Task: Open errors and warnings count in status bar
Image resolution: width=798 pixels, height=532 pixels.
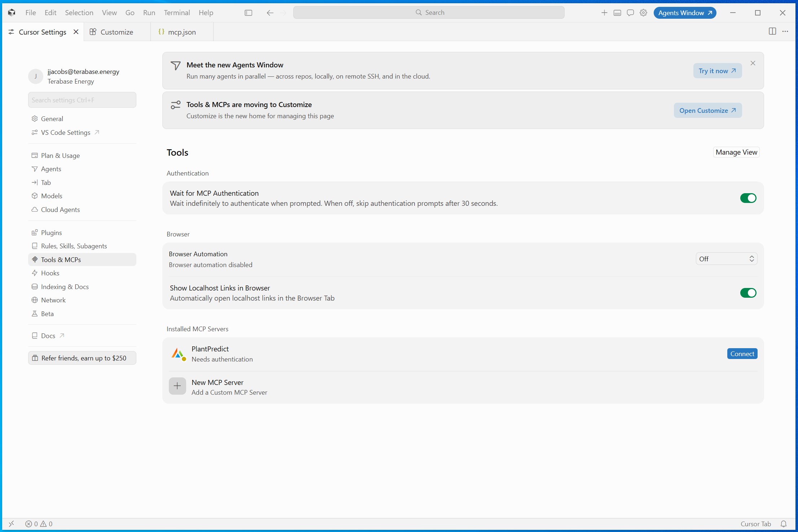Action: (x=39, y=524)
